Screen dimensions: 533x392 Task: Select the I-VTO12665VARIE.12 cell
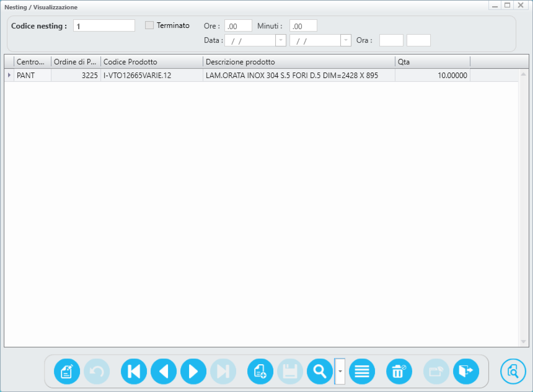click(152, 76)
